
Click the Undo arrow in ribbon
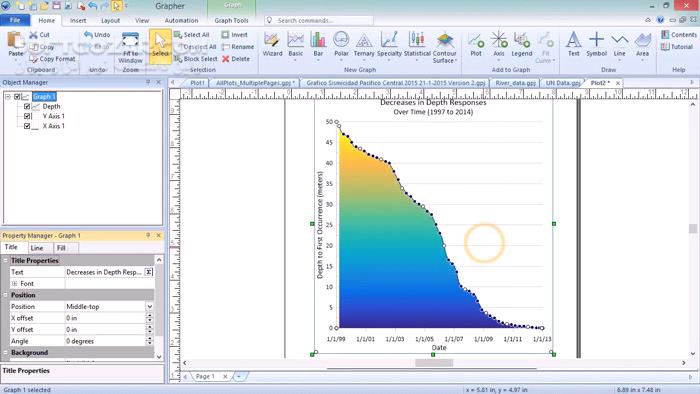click(88, 34)
